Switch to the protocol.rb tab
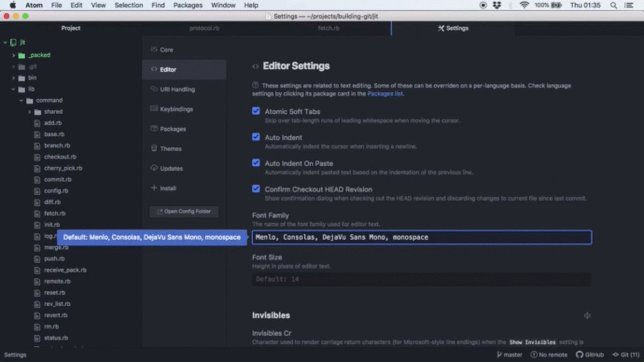Screen dimensions: 644x362 [x=204, y=28]
